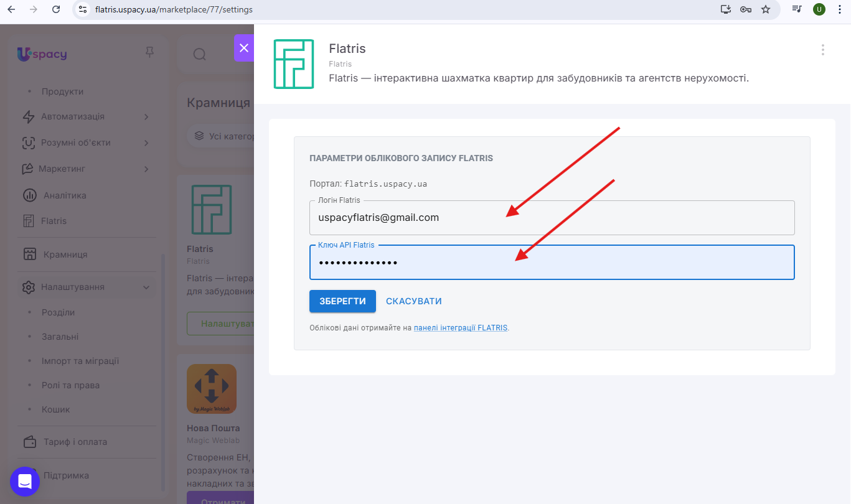Go back using the browser back arrow

(x=11, y=9)
